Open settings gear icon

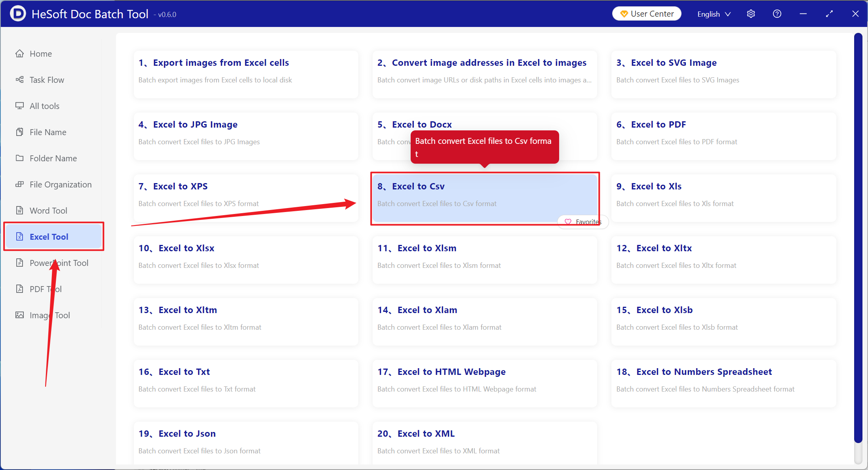[751, 14]
